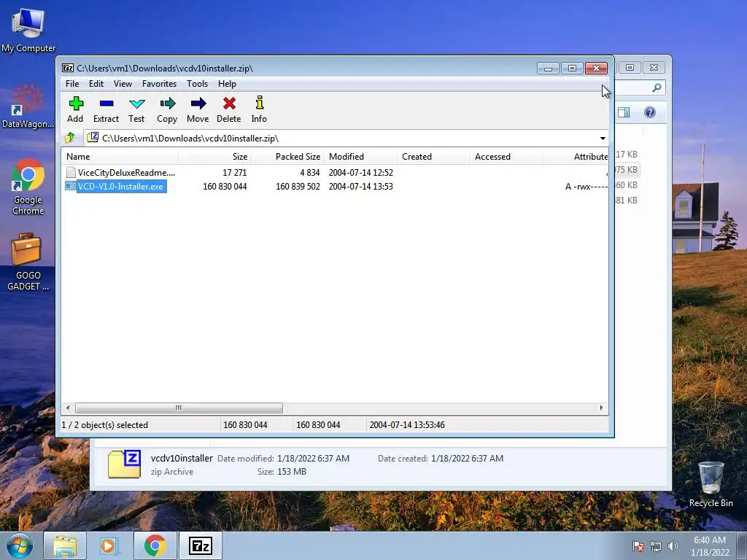
Task: Open media player from taskbar
Action: point(109,545)
